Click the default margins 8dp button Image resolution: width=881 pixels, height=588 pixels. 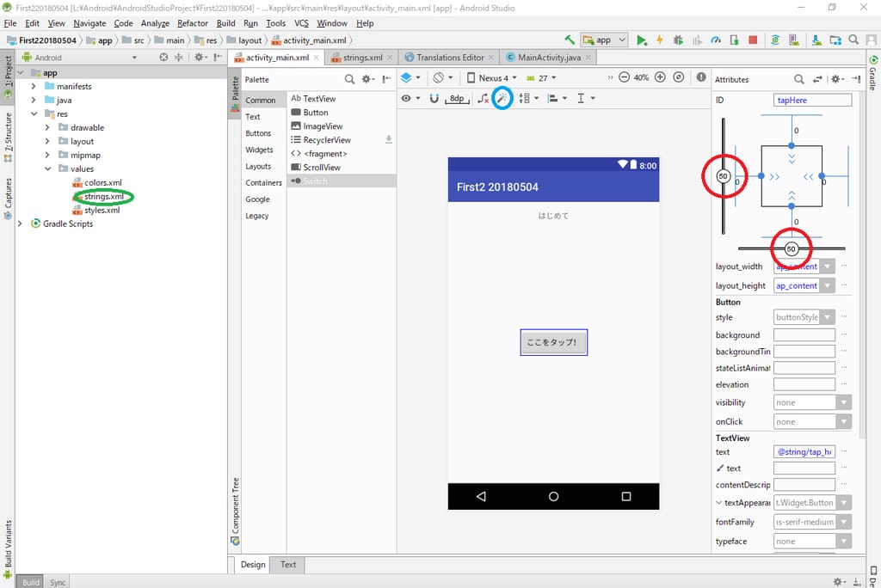click(x=455, y=98)
